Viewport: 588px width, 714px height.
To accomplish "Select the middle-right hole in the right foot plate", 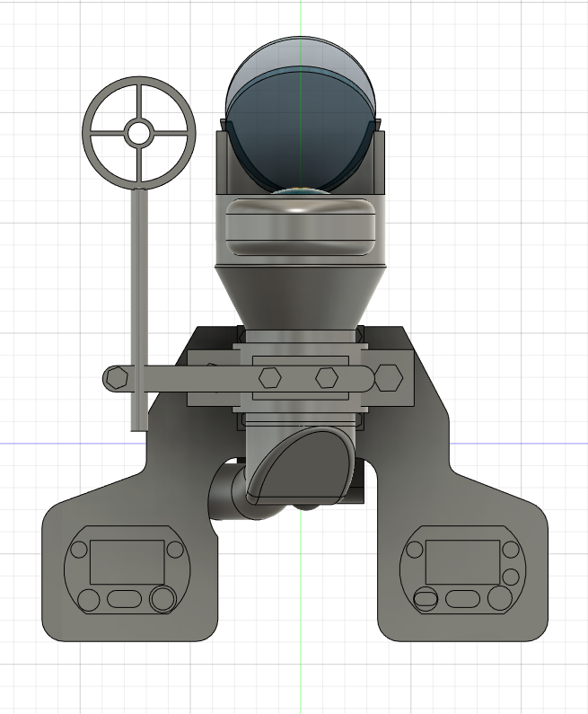I will (x=511, y=577).
